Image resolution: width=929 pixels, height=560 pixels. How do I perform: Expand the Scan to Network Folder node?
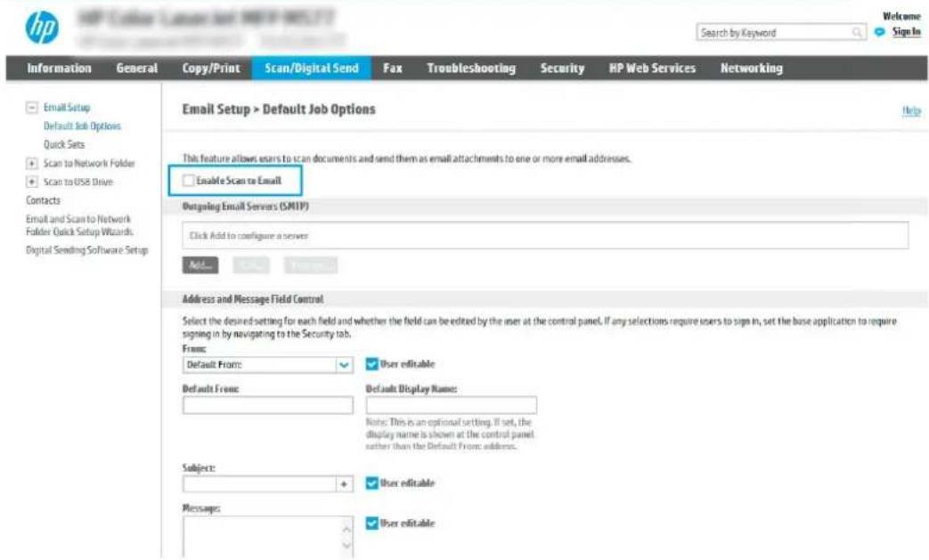tap(31, 164)
